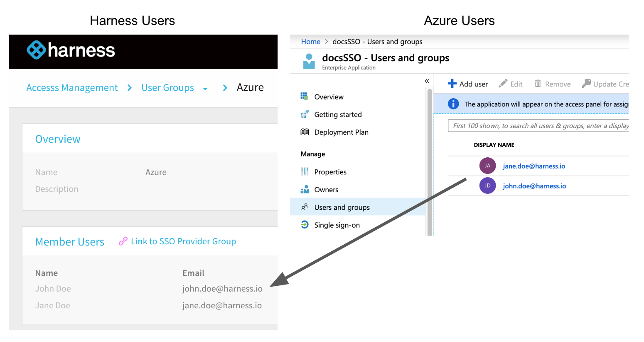644x342 pixels.
Task: Click the JD avatar for john.doe
Action: (487, 186)
